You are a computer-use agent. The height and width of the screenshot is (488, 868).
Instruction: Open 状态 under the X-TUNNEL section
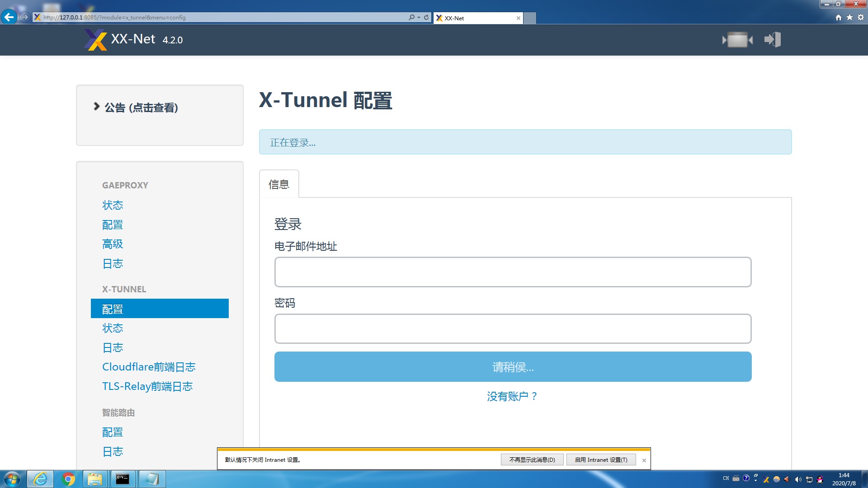pyautogui.click(x=113, y=328)
